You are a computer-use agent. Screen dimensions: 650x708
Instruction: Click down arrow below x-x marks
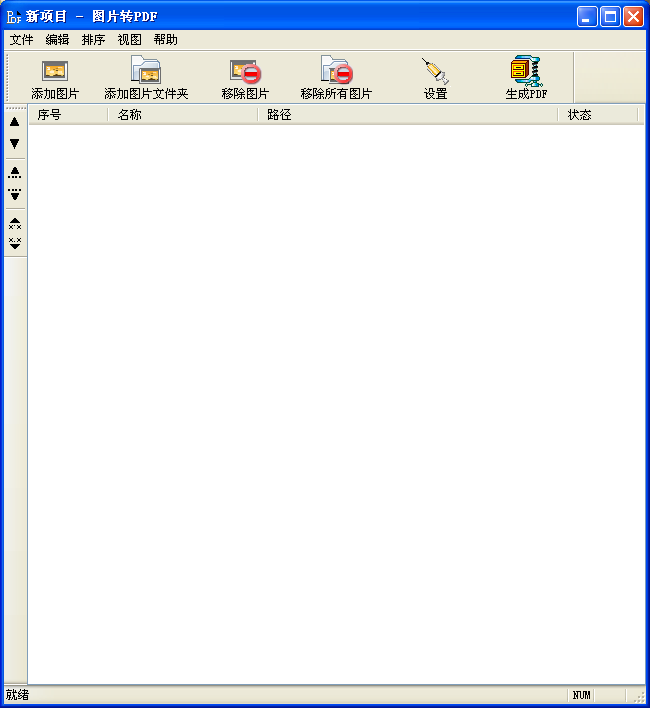click(15, 244)
